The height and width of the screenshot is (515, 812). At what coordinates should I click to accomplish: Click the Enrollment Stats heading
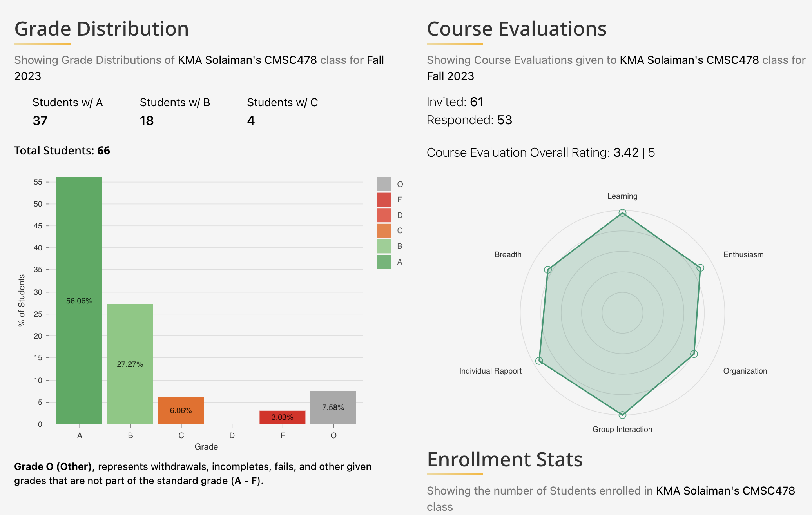point(505,459)
